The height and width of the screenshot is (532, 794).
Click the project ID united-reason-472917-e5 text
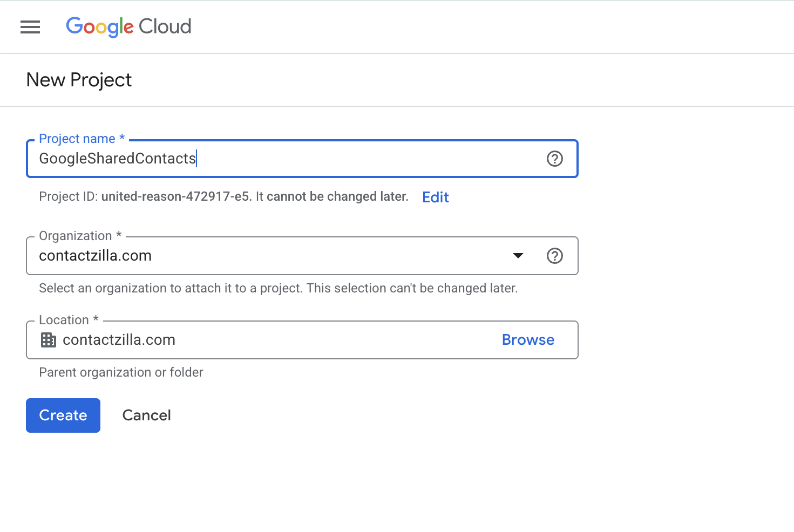[x=175, y=196]
